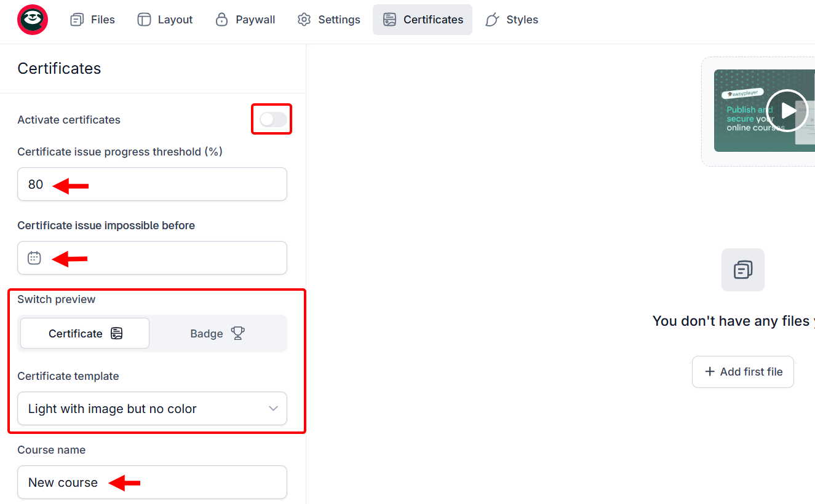Viewport: 815px width, 504px height.
Task: Click the Course name input showing 'New course'
Action: [152, 482]
